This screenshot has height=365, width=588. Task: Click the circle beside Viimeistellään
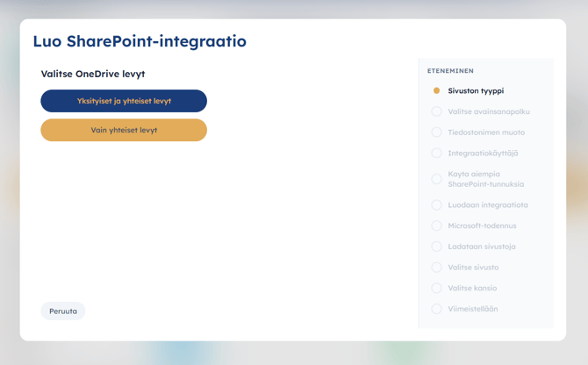tap(436, 309)
